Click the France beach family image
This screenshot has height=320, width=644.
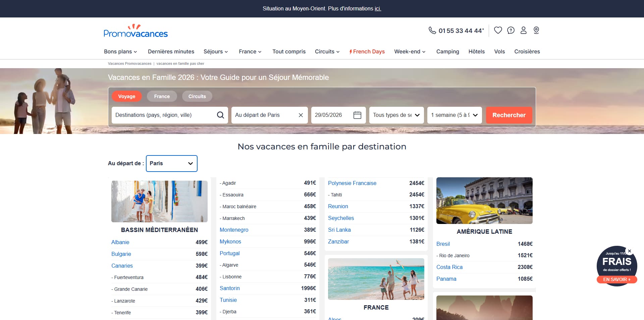pos(376,279)
